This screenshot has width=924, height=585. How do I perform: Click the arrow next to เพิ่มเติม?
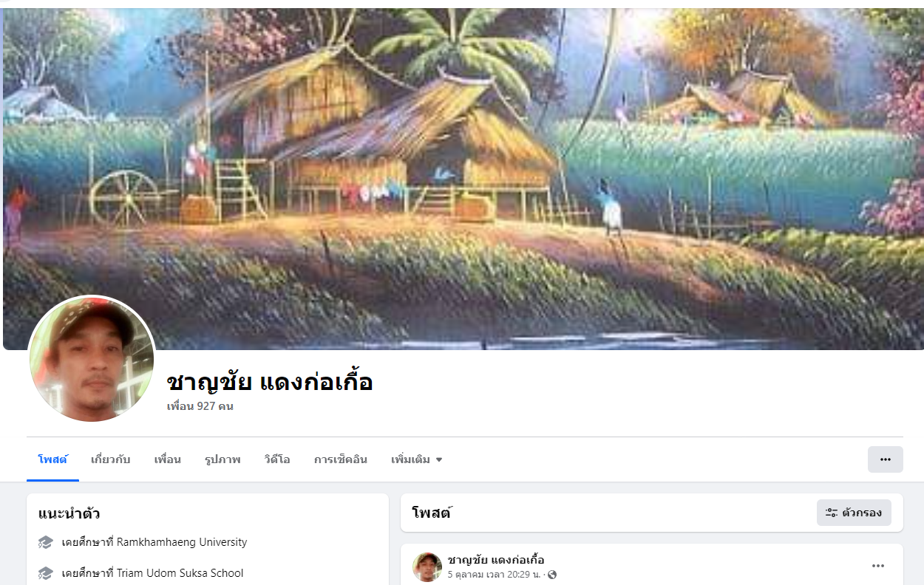click(x=439, y=459)
